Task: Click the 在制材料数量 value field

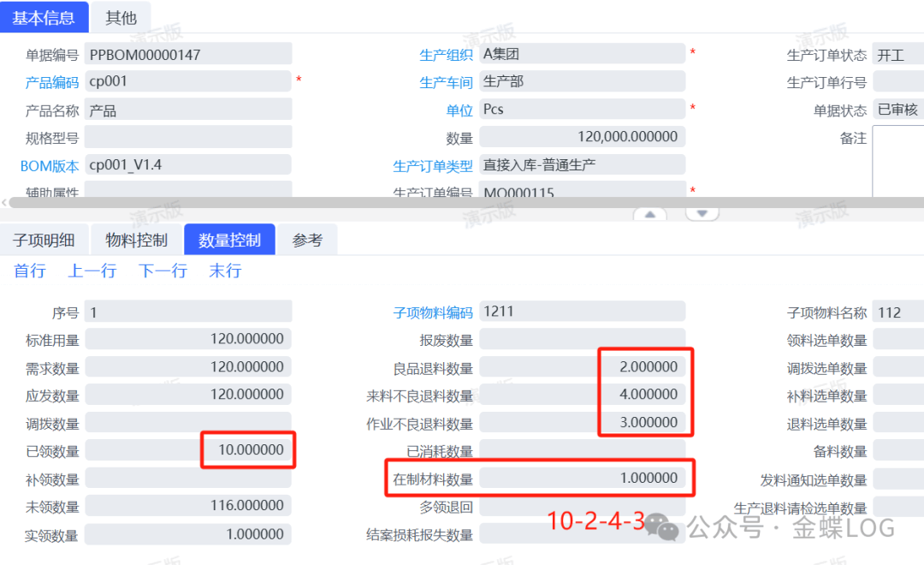Action: 582,478
